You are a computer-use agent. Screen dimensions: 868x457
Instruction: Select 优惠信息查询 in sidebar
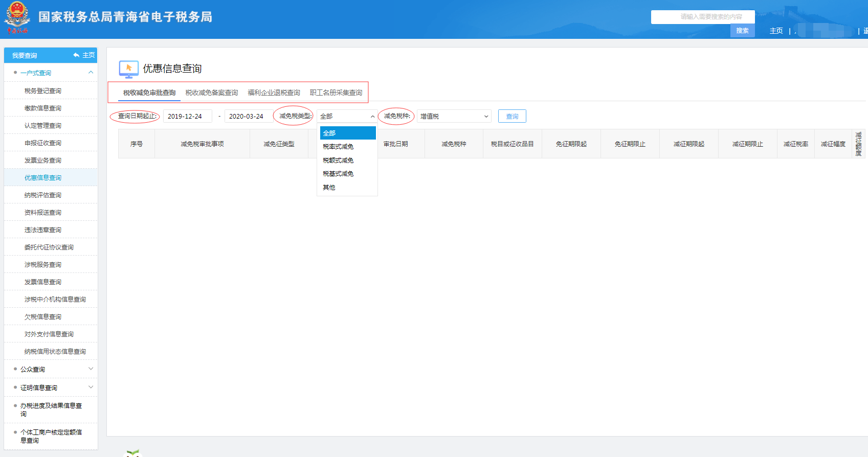tap(51, 178)
